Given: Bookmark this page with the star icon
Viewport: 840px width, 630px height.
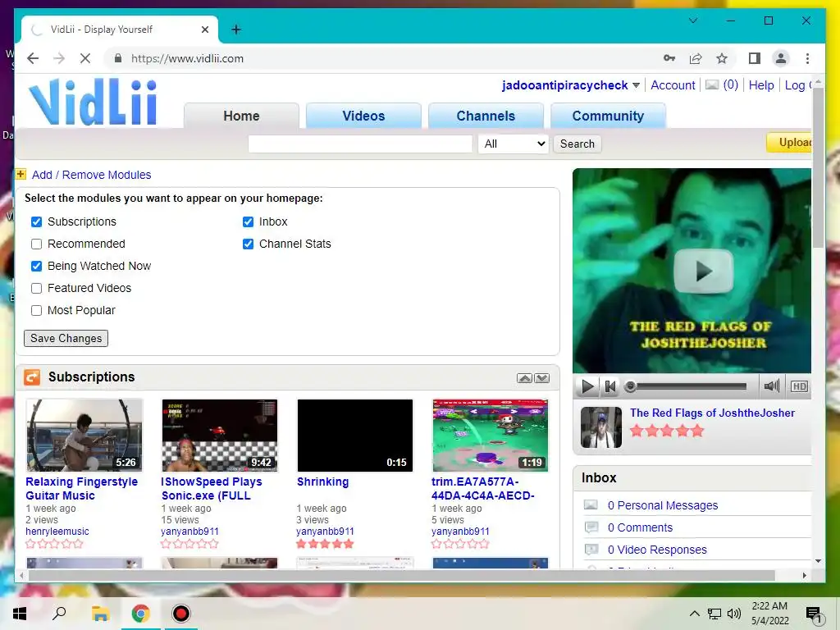Looking at the screenshot, I should coord(722,58).
